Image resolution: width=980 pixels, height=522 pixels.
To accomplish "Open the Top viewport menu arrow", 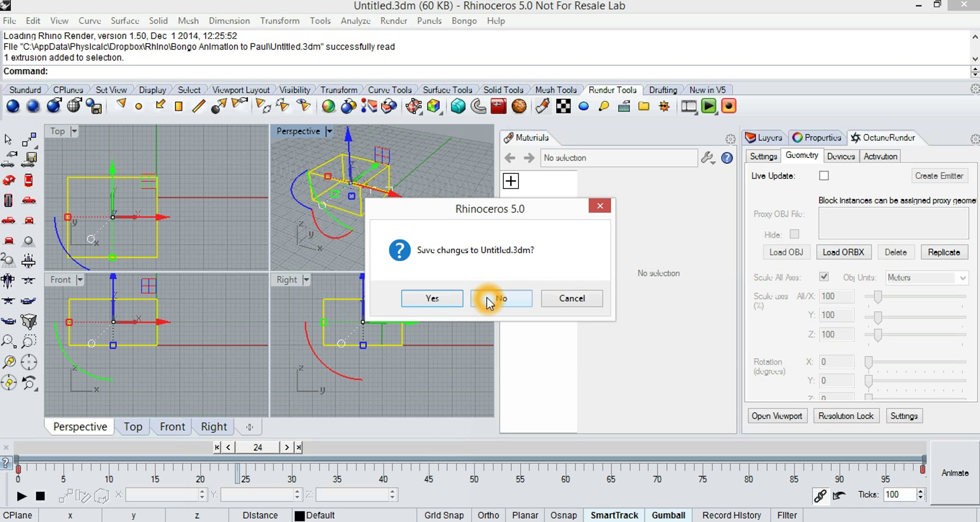I will [x=74, y=131].
